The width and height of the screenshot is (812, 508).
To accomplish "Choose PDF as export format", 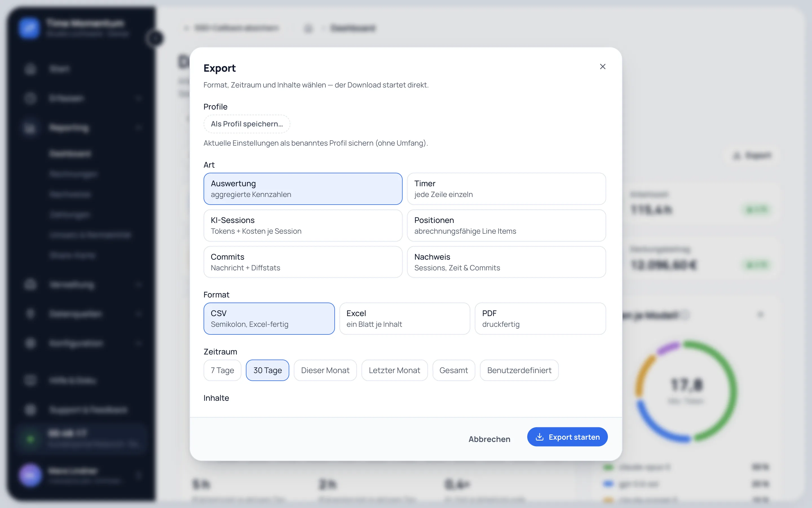I will pos(540,319).
